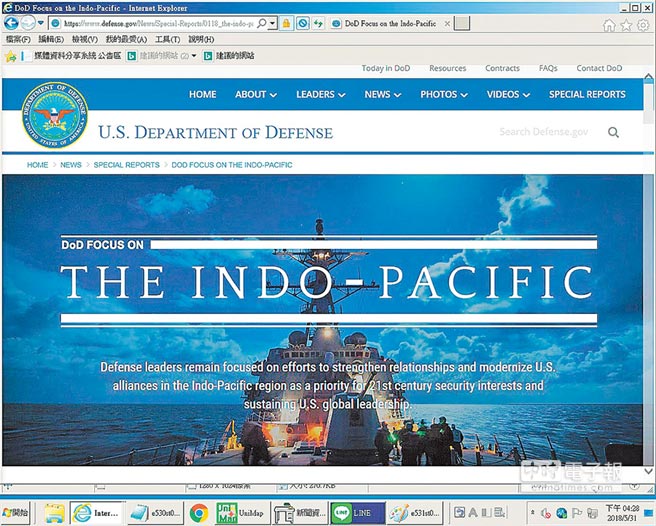Close the DoD Focus on the Indo-Pacific tab
The width and height of the screenshot is (656, 526).
[x=447, y=24]
